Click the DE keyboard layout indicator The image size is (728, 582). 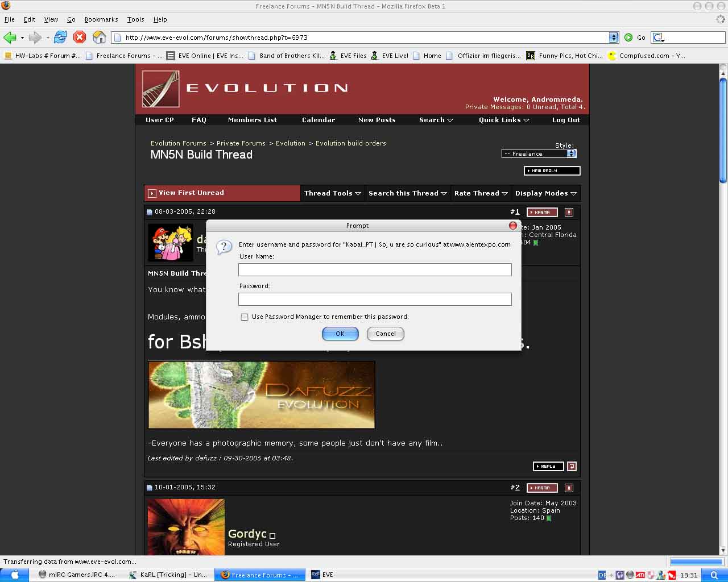tap(602, 575)
